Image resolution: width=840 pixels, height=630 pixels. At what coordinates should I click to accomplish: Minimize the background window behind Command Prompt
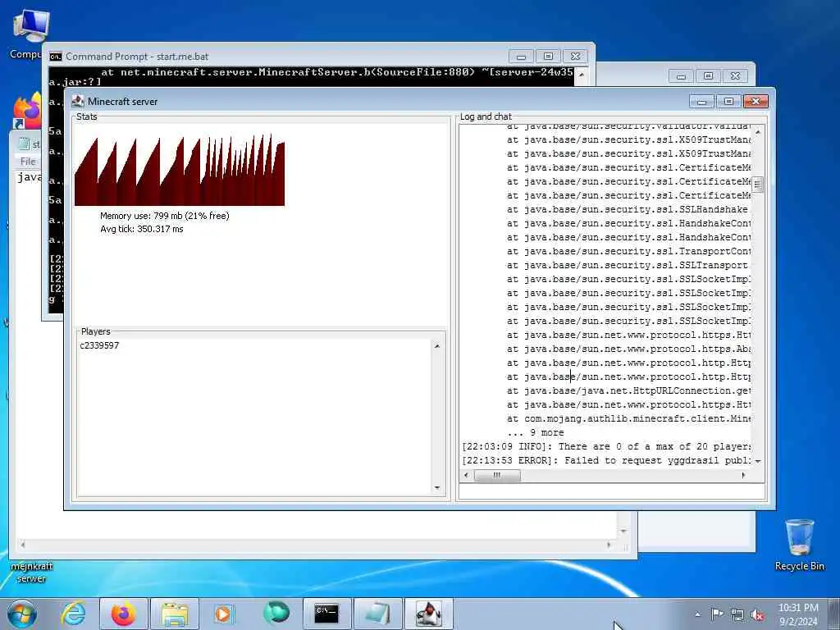point(681,76)
